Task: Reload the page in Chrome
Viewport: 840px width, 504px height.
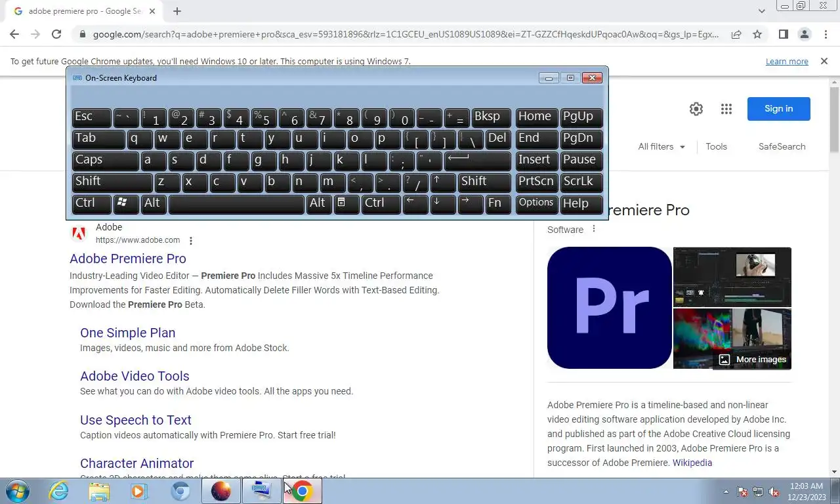Action: pyautogui.click(x=56, y=34)
